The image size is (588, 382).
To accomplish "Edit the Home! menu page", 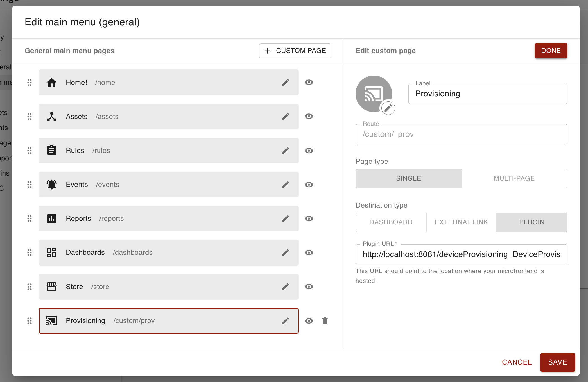I will [285, 83].
